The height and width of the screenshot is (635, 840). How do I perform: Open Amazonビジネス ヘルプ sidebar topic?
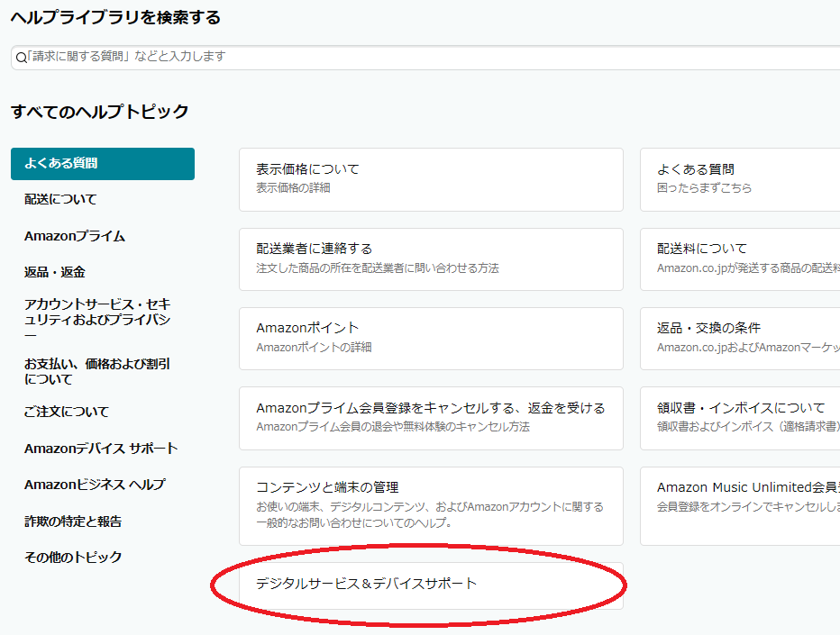pos(95,485)
